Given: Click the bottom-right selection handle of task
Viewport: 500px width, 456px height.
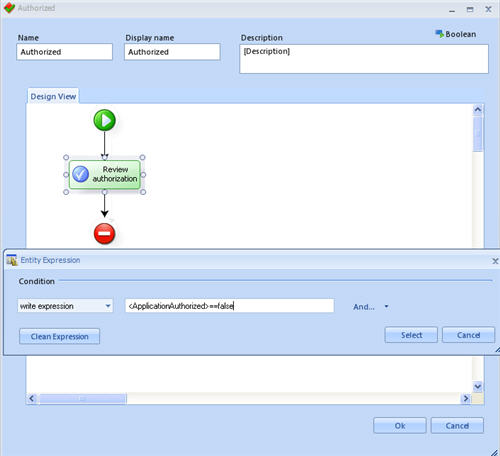Looking at the screenshot, I should [143, 192].
